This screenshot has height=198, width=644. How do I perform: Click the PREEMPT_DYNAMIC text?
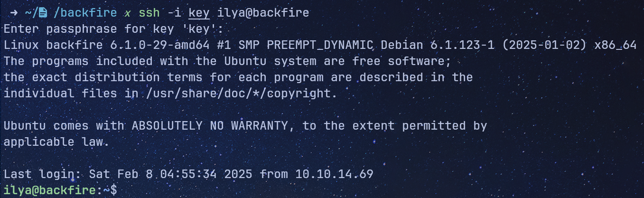[x=319, y=45]
